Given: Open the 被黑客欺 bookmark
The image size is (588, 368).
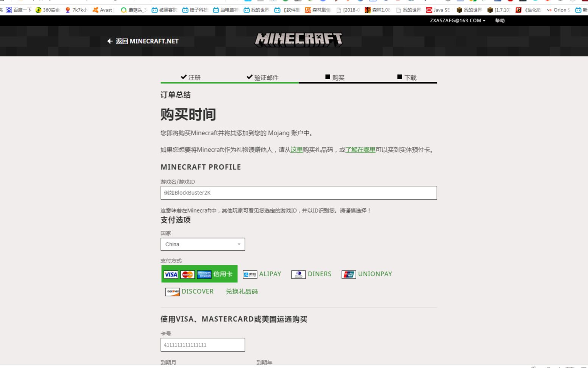Looking at the screenshot, I should (164, 10).
